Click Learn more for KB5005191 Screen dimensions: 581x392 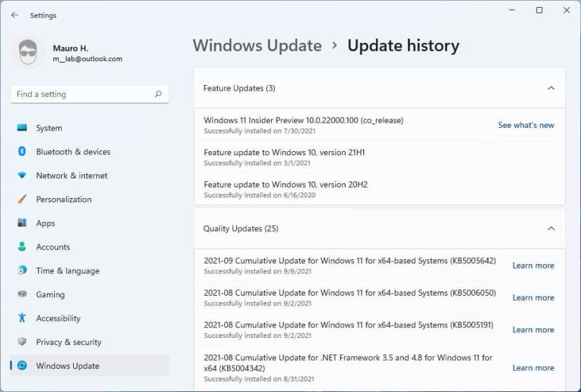click(533, 329)
